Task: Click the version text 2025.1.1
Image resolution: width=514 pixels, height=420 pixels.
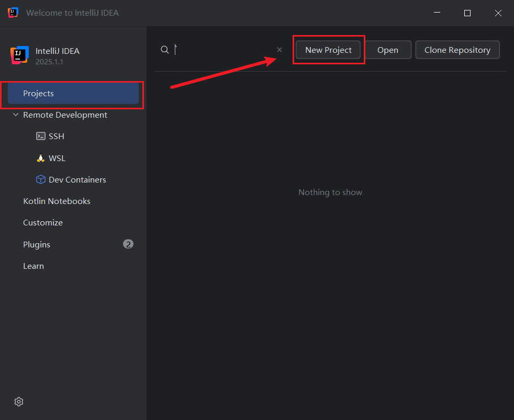Action: coord(50,62)
